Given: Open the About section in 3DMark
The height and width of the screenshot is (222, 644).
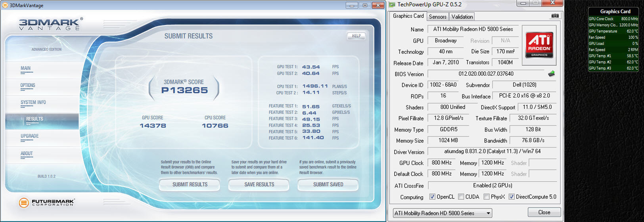Looking at the screenshot, I should coord(27,154).
